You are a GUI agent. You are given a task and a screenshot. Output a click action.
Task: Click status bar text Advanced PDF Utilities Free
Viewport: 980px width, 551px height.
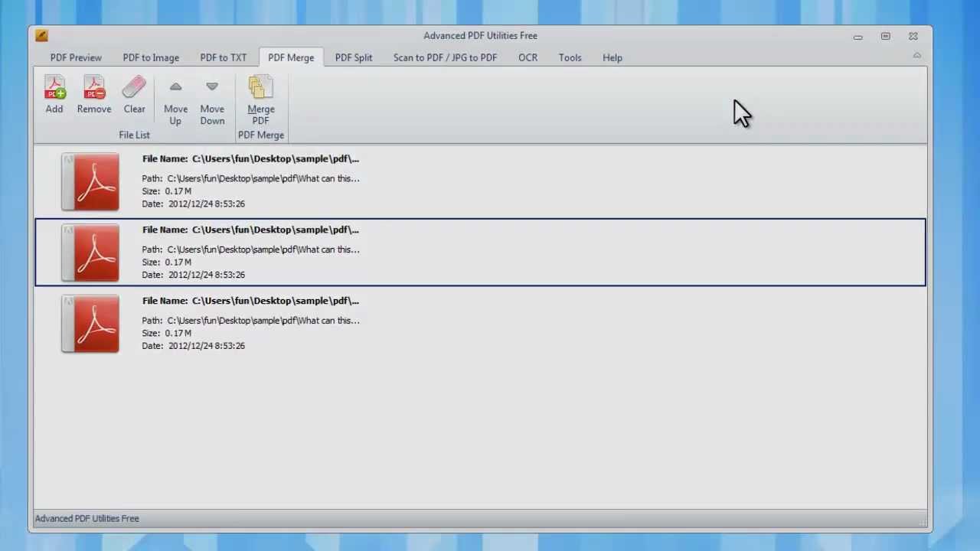87,518
